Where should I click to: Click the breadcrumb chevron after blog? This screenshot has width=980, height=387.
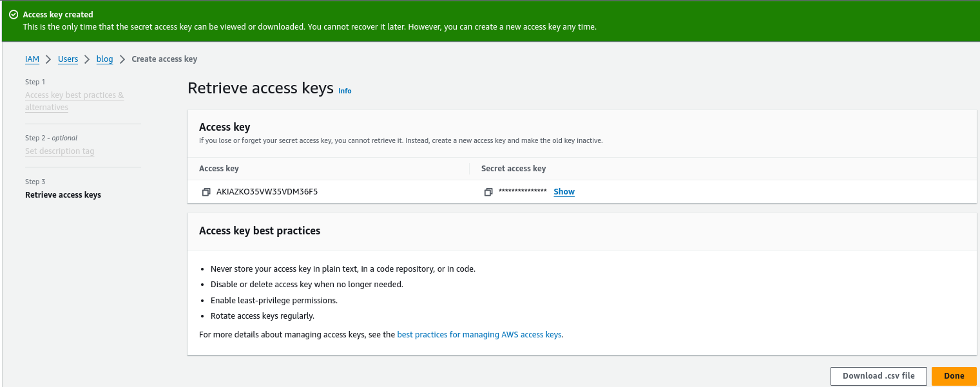122,59
